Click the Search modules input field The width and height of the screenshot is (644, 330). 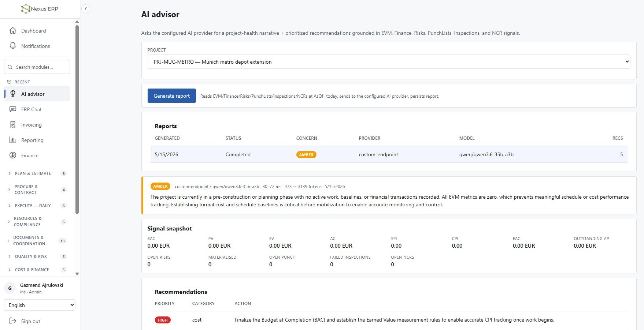[x=37, y=67]
